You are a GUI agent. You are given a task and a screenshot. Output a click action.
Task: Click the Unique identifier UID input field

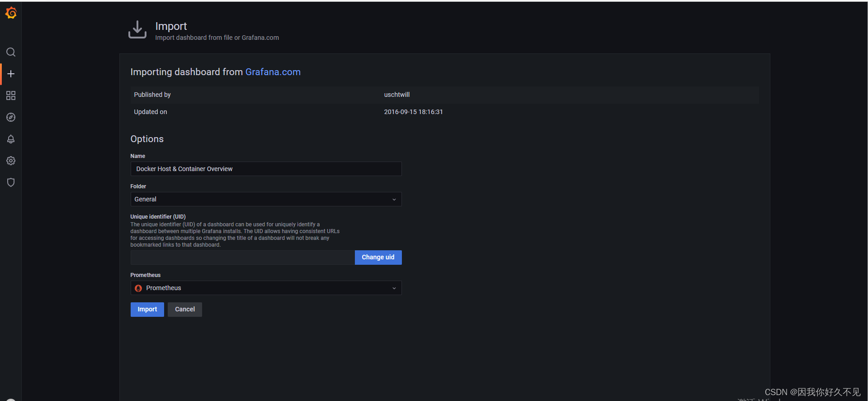[x=243, y=258]
